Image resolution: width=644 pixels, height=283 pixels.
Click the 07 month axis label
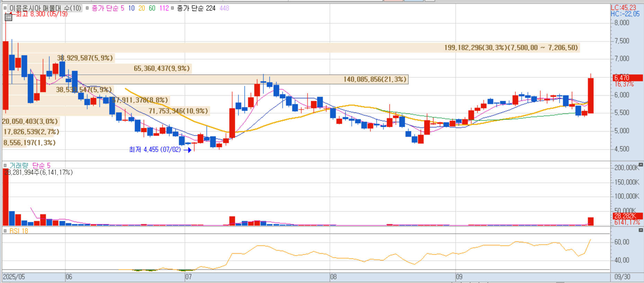188,277
